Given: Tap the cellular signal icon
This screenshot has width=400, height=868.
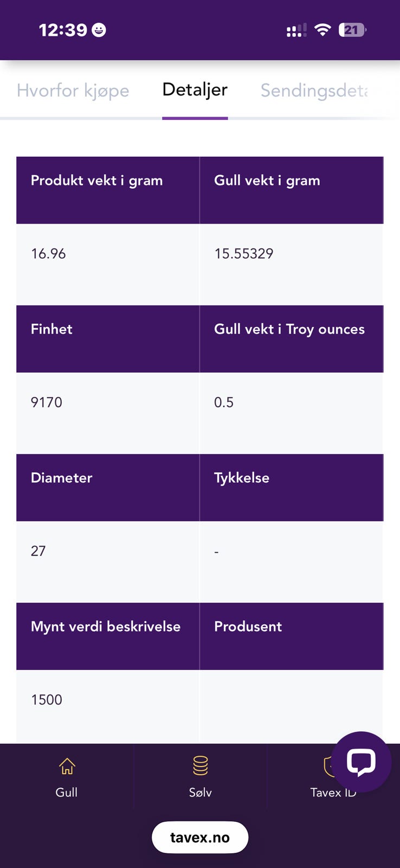Looking at the screenshot, I should coord(296,30).
